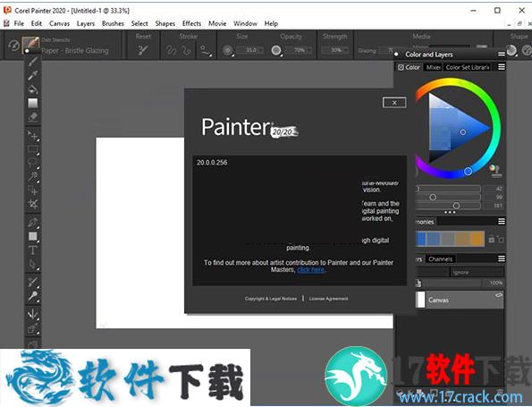
Task: Open the Brush Selector thumbnail
Action: coord(30,45)
